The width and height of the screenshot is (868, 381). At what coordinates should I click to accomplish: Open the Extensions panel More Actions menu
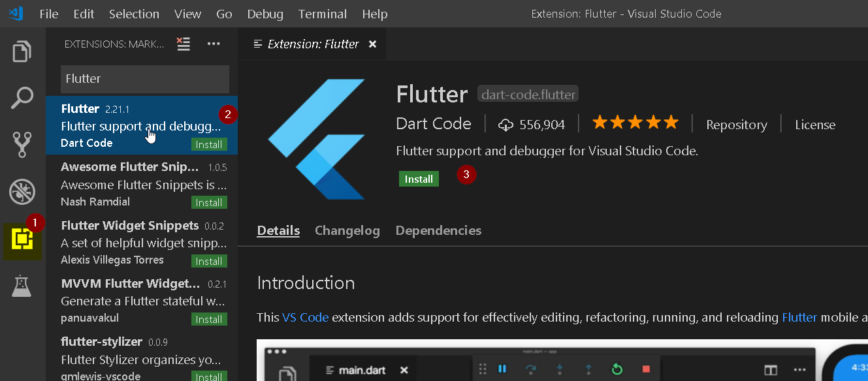click(214, 44)
